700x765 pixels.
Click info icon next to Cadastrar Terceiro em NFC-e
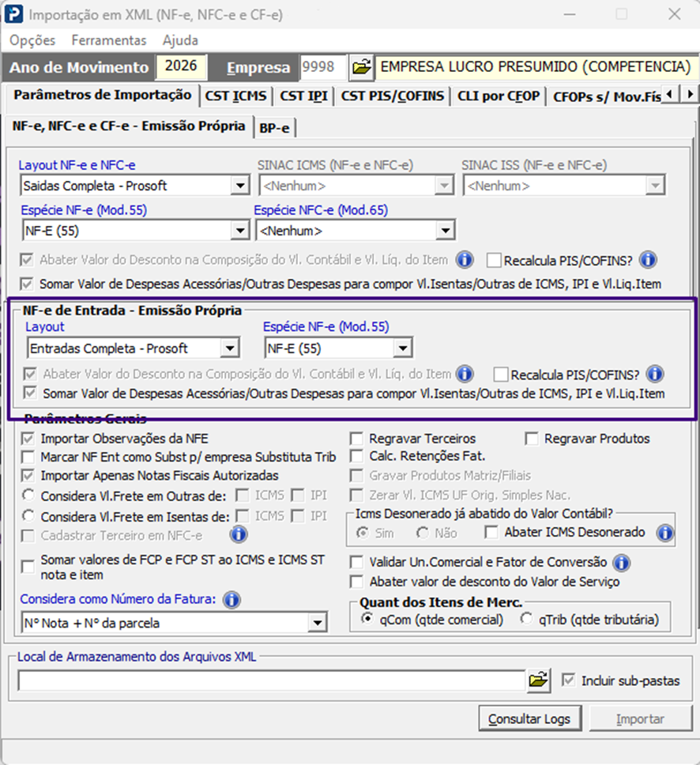tap(239, 535)
